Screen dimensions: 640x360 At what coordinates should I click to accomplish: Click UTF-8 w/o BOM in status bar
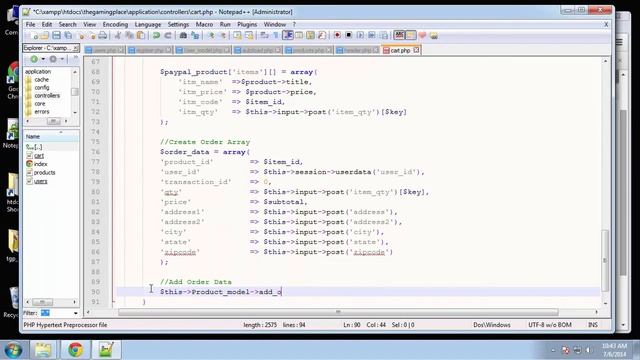coord(549,325)
